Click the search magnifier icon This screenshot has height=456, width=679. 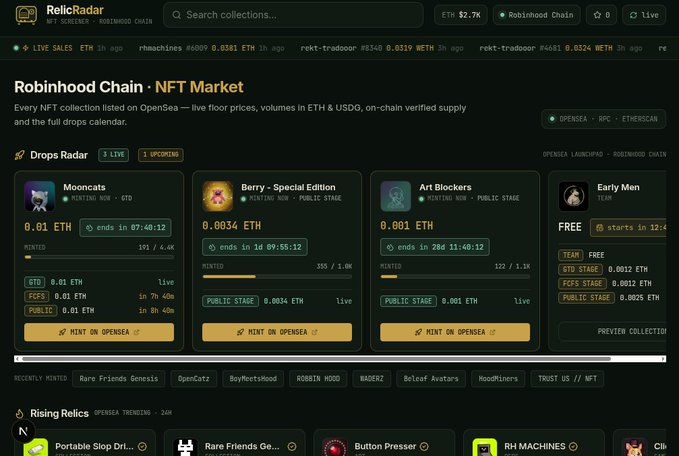[x=176, y=15]
